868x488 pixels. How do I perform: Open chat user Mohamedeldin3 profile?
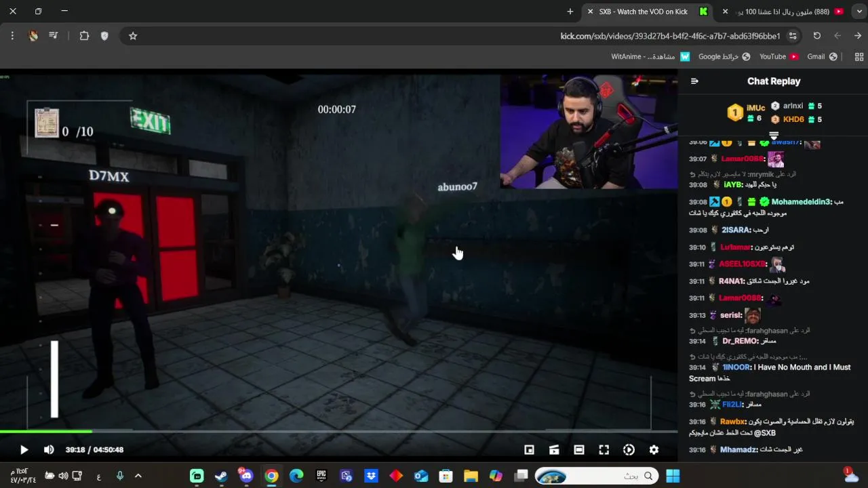(x=802, y=201)
